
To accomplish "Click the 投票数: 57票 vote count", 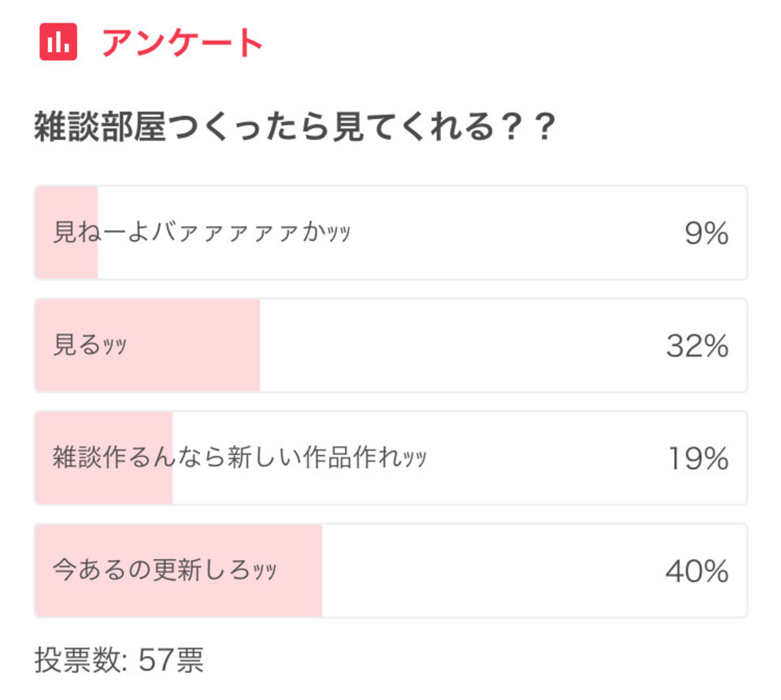I will (119, 660).
